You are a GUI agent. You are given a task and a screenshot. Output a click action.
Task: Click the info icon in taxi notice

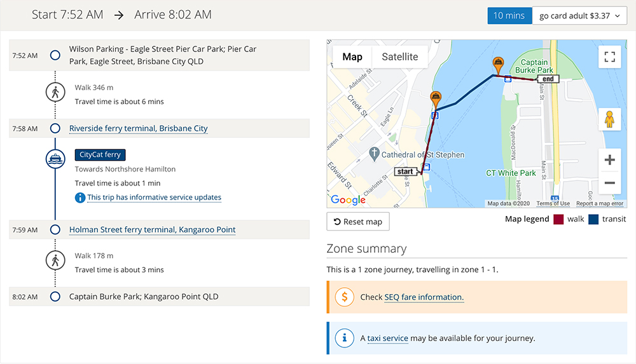pos(344,338)
